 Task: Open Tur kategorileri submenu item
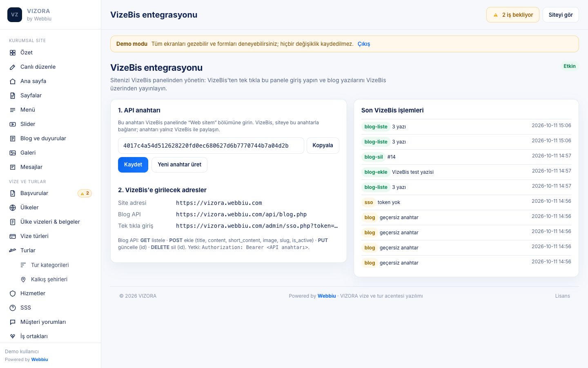tap(51, 265)
